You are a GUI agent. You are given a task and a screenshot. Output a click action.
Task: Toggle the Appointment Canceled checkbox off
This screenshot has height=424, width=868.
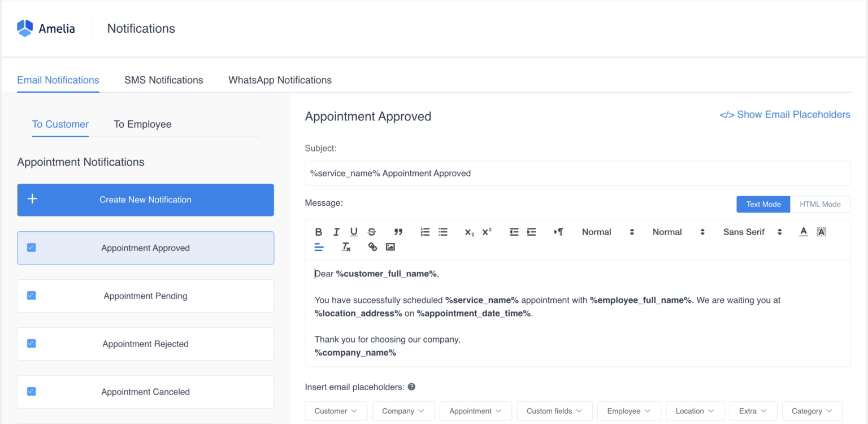pos(31,391)
